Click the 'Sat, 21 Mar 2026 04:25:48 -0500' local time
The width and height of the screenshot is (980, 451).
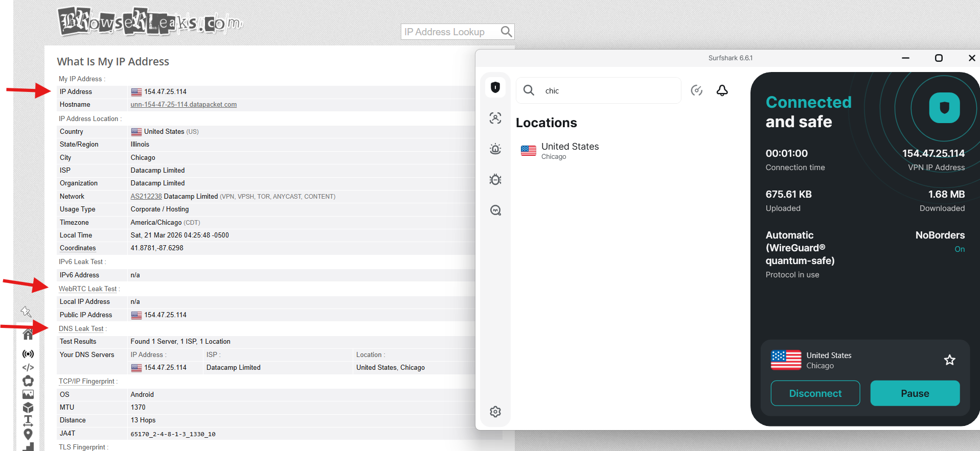179,235
